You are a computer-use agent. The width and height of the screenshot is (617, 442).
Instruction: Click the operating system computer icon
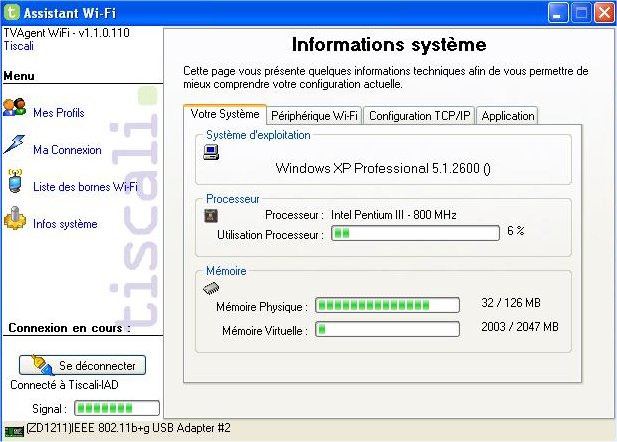click(211, 152)
